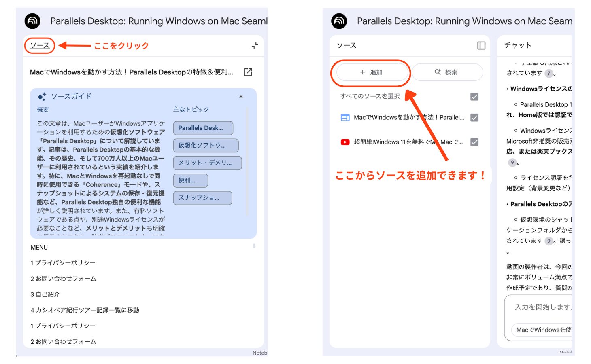This screenshot has width=591, height=364.
Task: Toggle checkbox for 超簡単!Windows 11 source
Action: (x=474, y=142)
